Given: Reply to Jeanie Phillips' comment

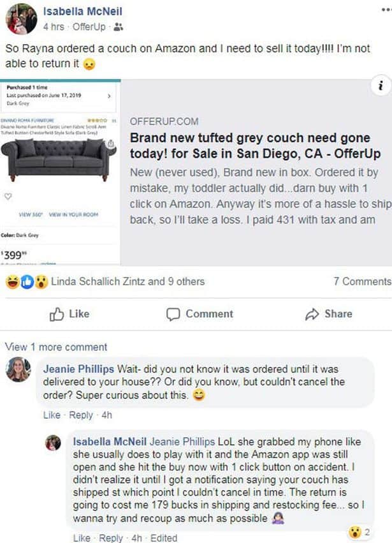Looking at the screenshot, I should (81, 415).
